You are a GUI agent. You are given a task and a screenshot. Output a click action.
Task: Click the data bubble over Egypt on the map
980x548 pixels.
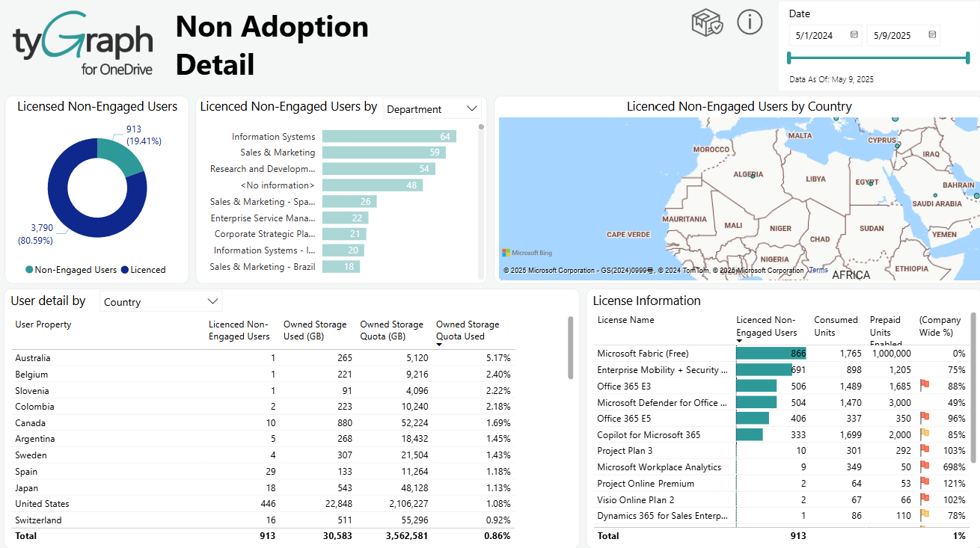click(871, 184)
